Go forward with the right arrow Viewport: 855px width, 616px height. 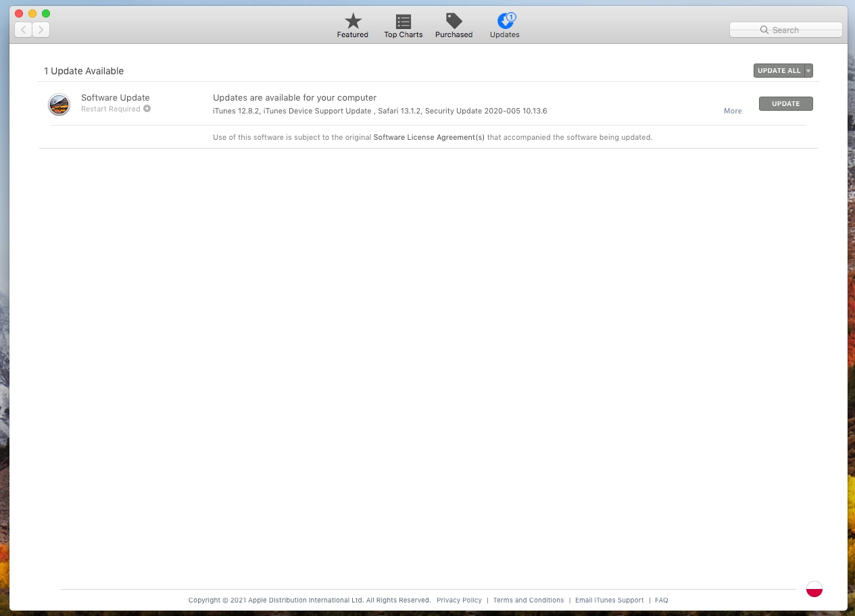41,30
